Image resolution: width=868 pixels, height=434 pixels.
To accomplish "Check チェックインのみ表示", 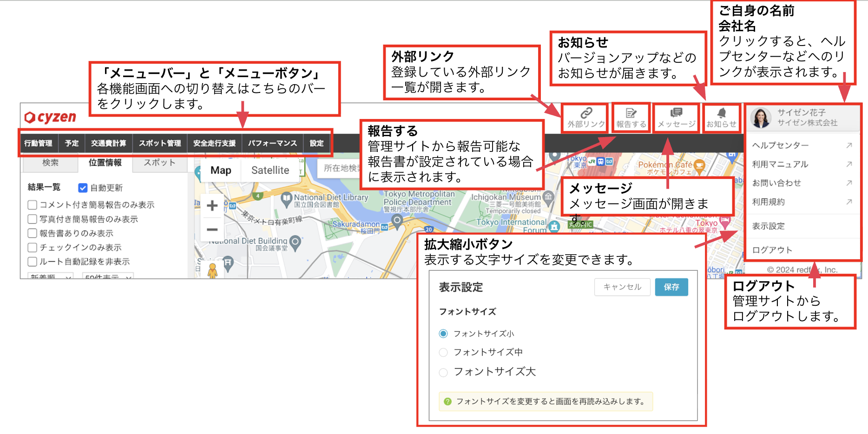I will (33, 247).
